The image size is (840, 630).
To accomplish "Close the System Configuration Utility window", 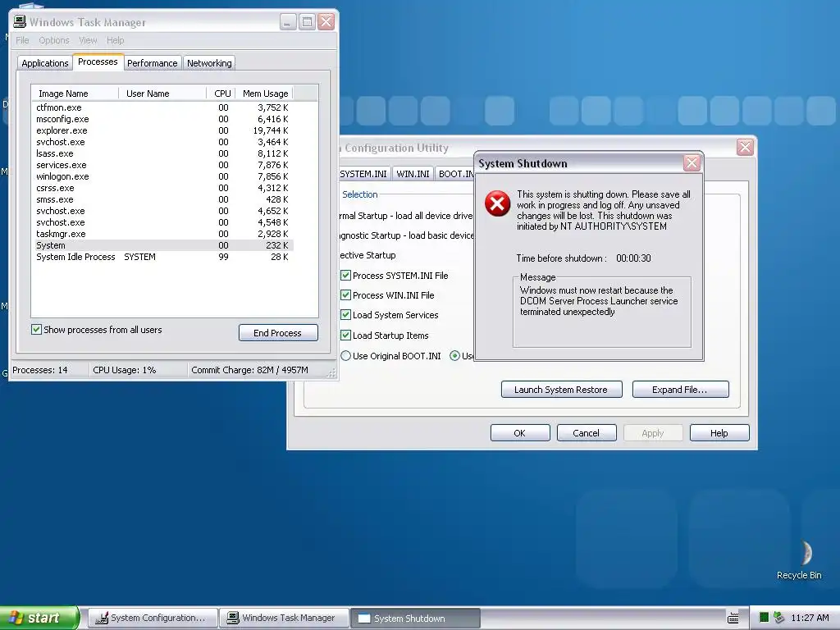I will coord(745,148).
